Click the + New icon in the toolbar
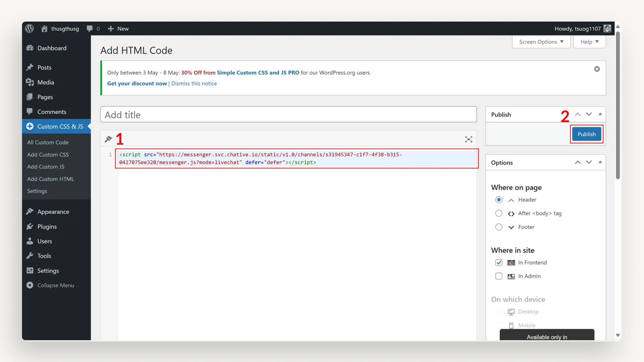 (x=111, y=28)
